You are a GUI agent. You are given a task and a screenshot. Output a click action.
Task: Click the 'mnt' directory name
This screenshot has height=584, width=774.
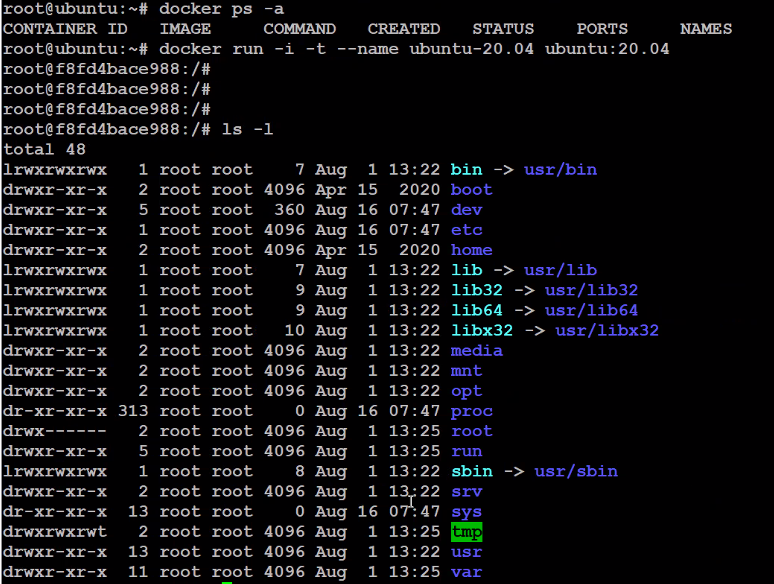(466, 371)
